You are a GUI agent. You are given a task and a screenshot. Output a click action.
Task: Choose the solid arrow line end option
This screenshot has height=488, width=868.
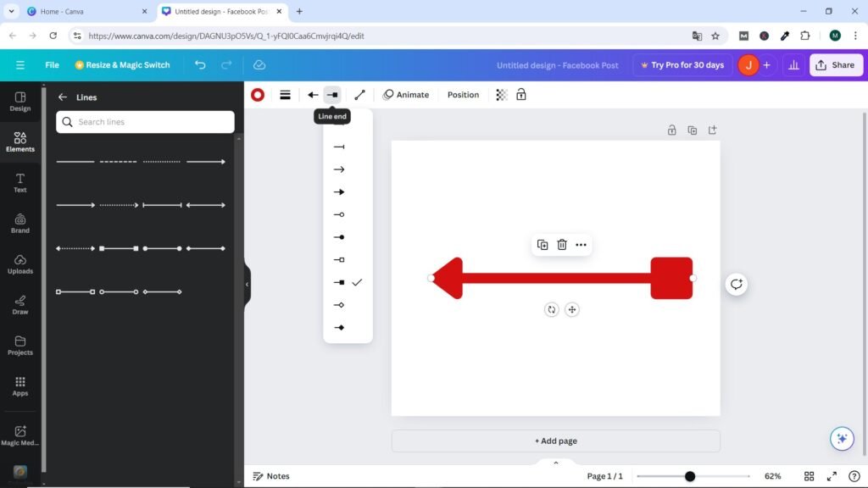pyautogui.click(x=339, y=192)
